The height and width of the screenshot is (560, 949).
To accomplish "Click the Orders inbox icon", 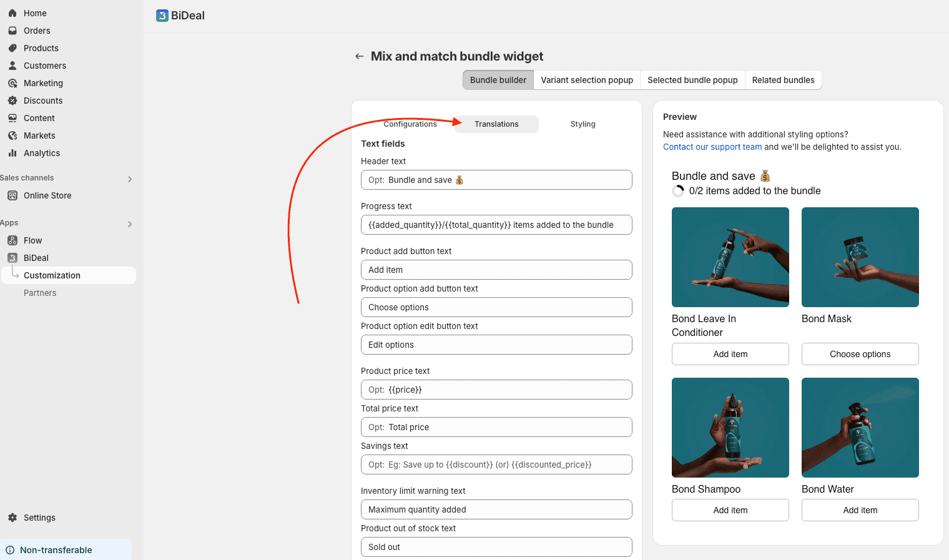I will [x=12, y=31].
